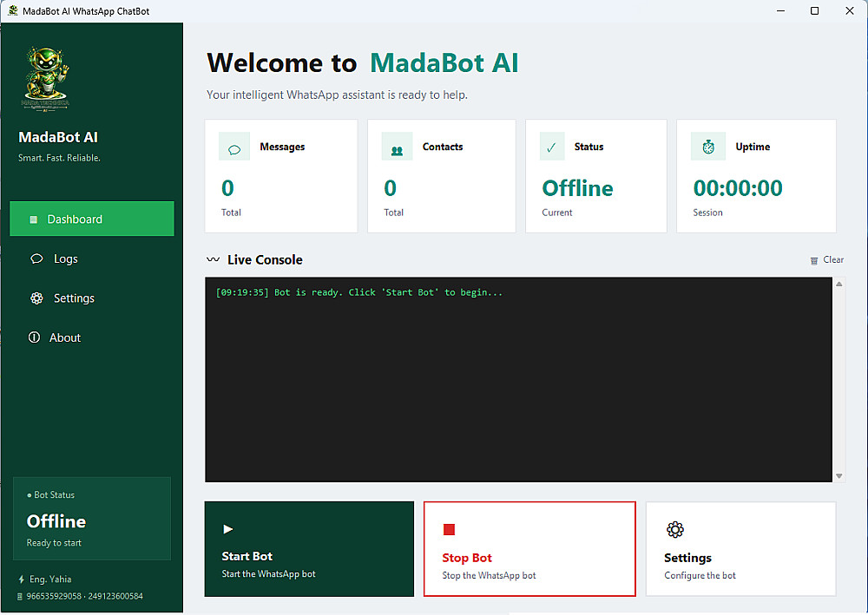Click the Uptime stopwatch icon
The width and height of the screenshot is (868, 615).
(708, 147)
